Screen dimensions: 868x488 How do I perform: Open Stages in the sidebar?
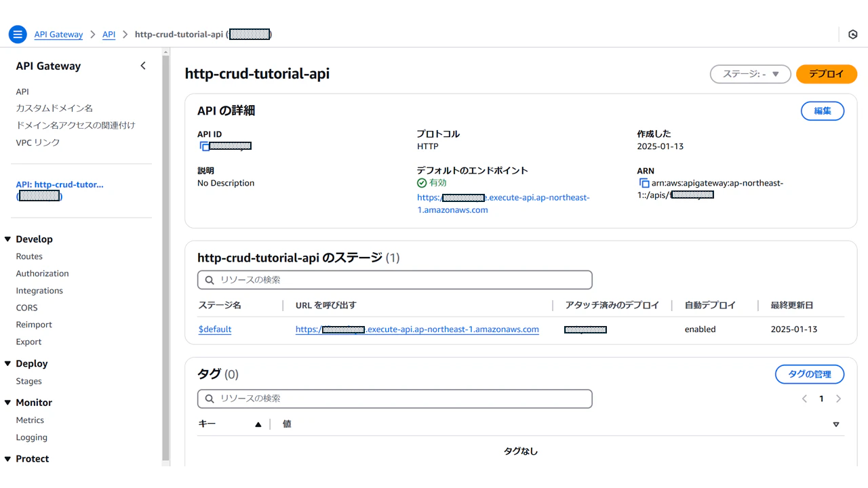tap(29, 381)
